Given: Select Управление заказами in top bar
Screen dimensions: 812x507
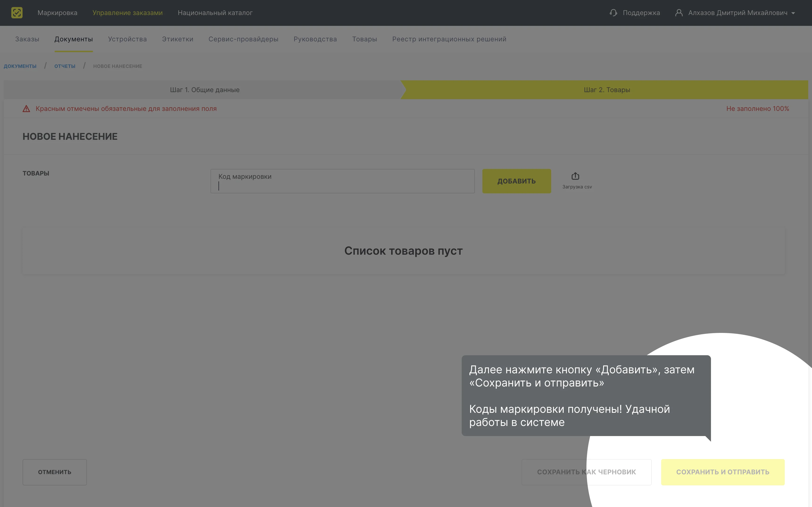Looking at the screenshot, I should (x=127, y=13).
